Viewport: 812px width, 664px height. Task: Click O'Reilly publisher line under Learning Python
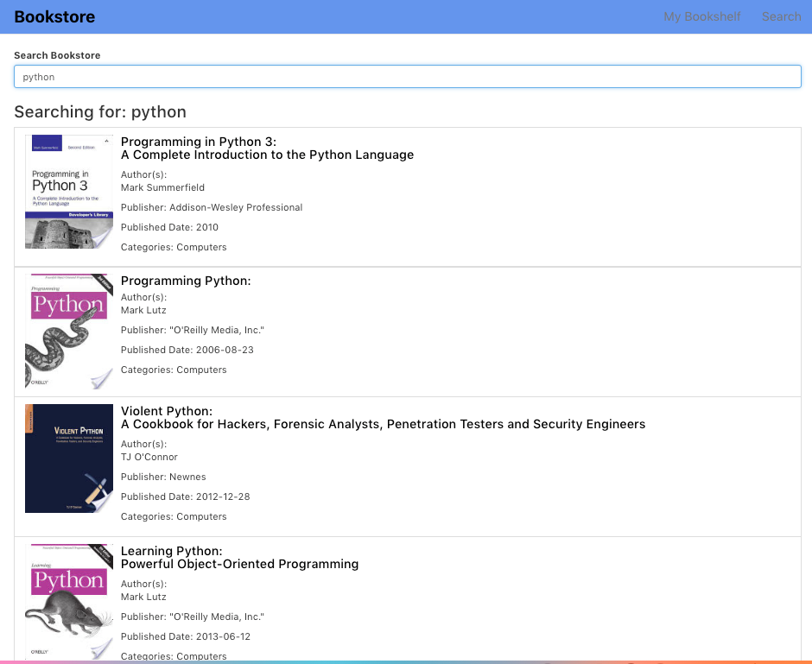click(192, 617)
